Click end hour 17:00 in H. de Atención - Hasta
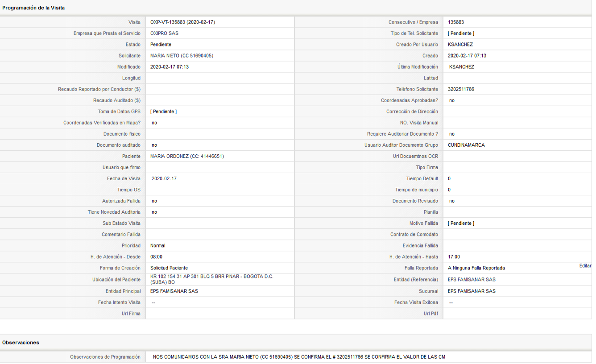 454,256
